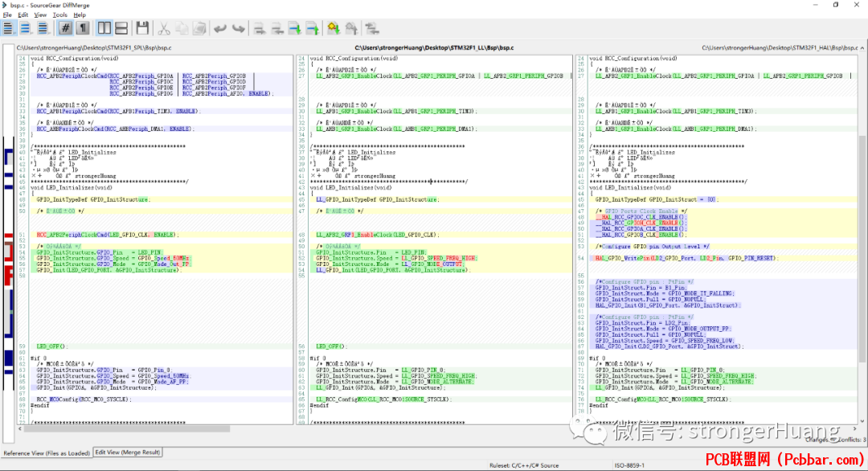Open the File menu
Screen dimensions: 868x471
pyautogui.click(x=7, y=15)
